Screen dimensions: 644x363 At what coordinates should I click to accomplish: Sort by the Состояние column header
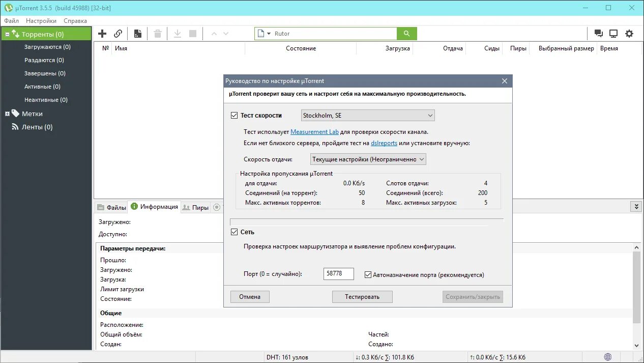301,48
